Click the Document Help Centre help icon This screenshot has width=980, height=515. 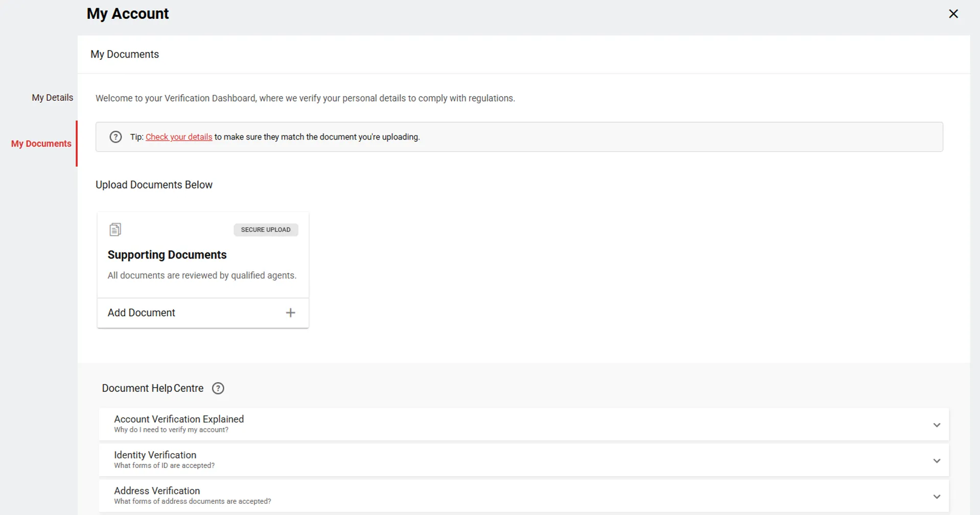click(x=218, y=388)
